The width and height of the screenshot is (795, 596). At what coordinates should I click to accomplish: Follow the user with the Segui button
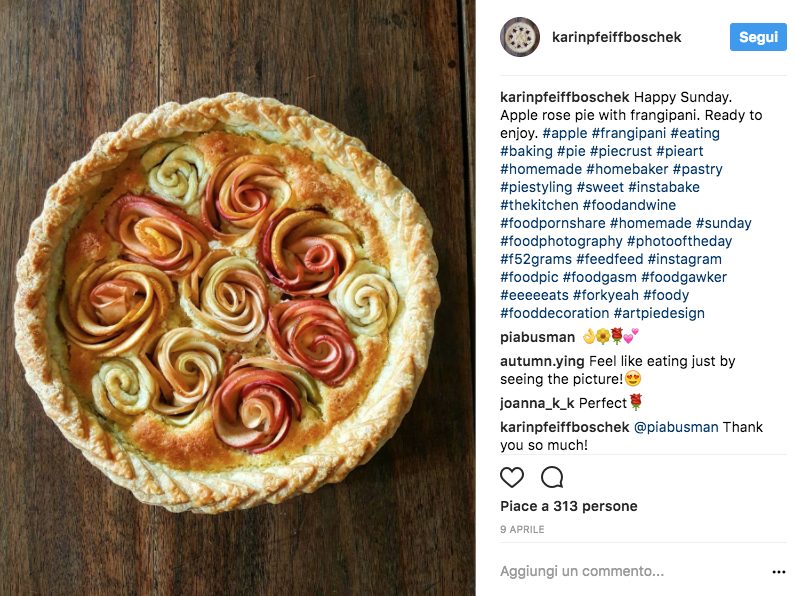click(x=758, y=37)
